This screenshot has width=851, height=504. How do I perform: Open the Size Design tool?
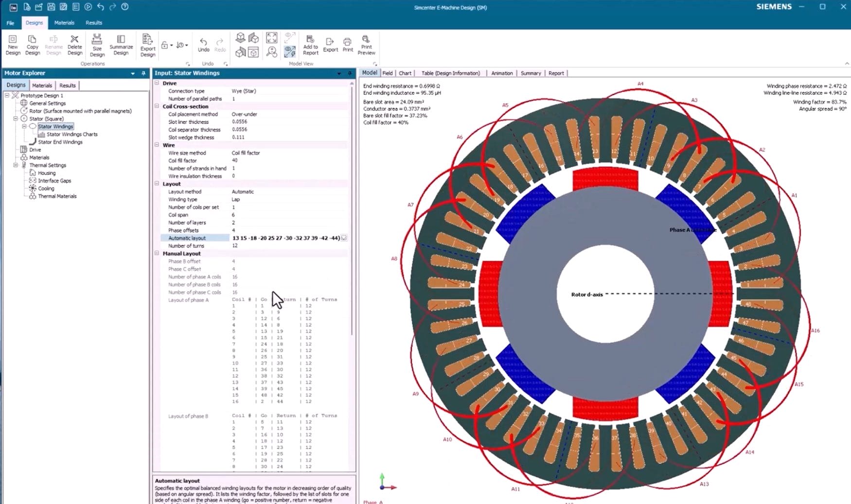[x=97, y=44]
